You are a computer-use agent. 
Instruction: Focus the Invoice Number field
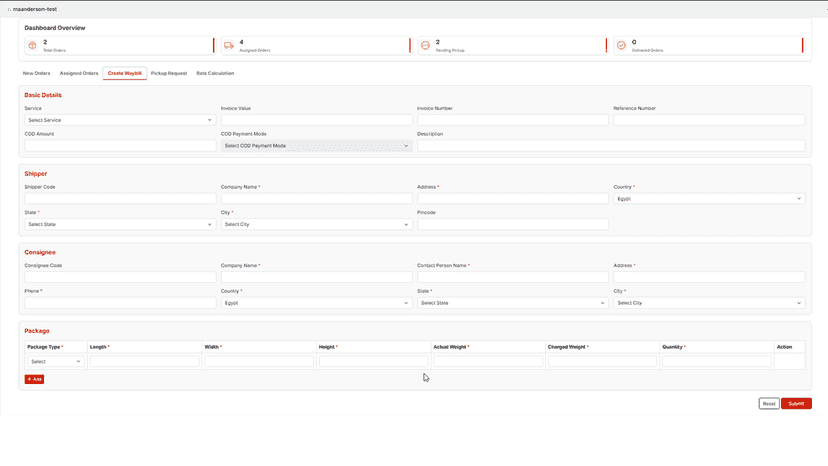[x=513, y=120]
